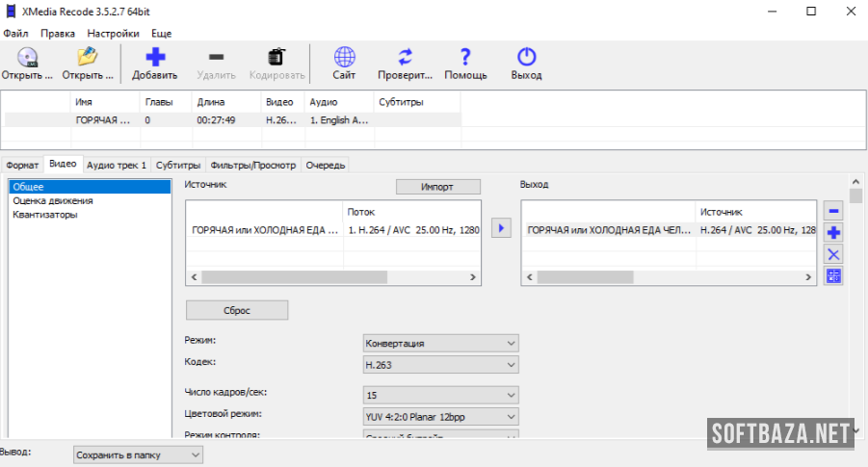868x467 pixels.
Task: Open Помощь question mark icon
Action: point(465,58)
